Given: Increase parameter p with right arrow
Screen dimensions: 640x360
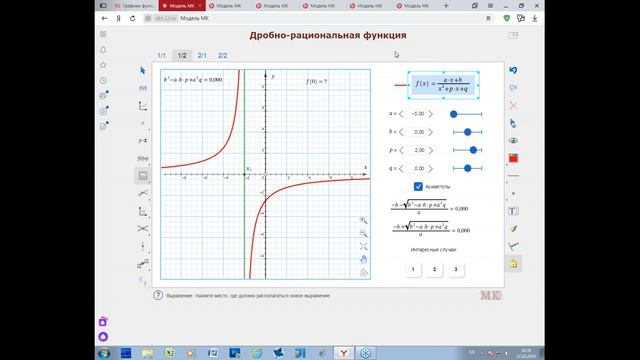Looking at the screenshot, I should pos(431,150).
